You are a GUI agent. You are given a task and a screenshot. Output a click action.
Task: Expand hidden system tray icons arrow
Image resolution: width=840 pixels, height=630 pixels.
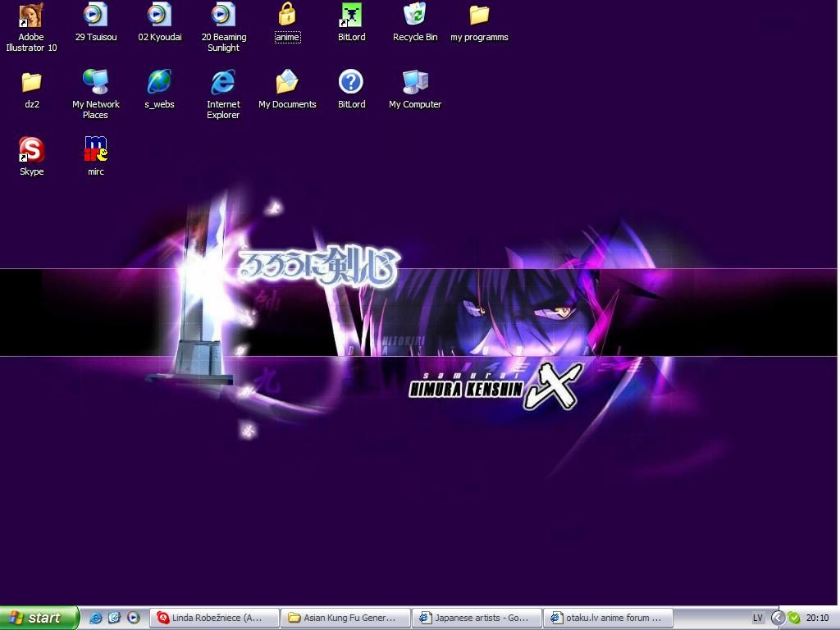pos(778,618)
